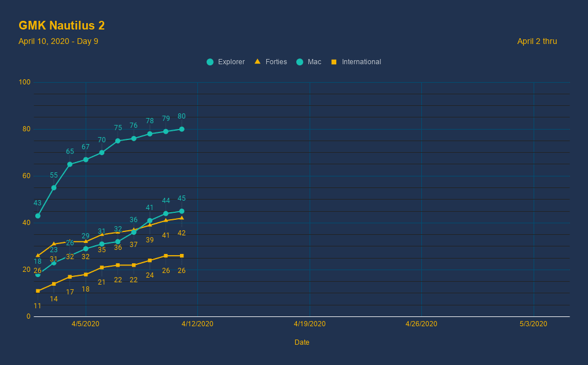The width and height of the screenshot is (588, 365).
Task: Click the teal data point labeled 45
Action: pyautogui.click(x=182, y=211)
